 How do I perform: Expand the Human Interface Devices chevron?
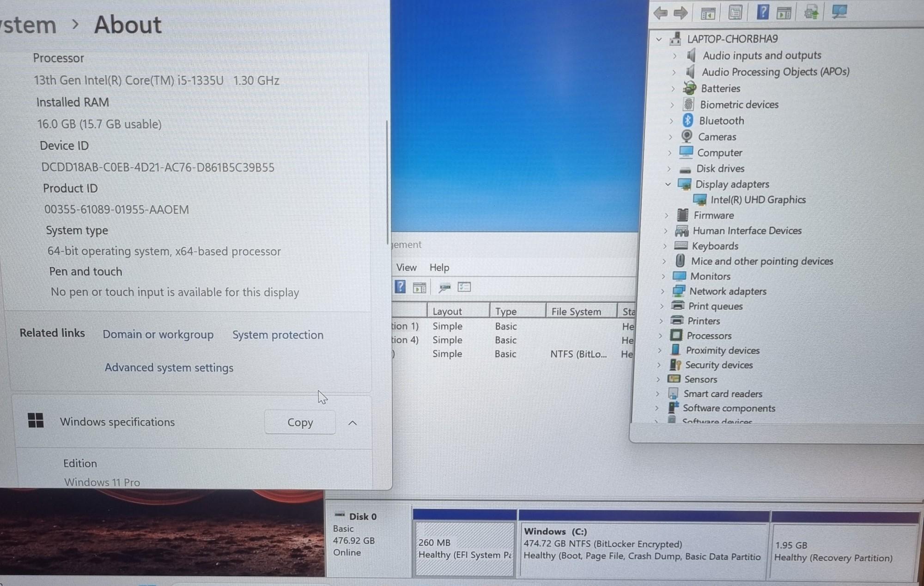(665, 231)
